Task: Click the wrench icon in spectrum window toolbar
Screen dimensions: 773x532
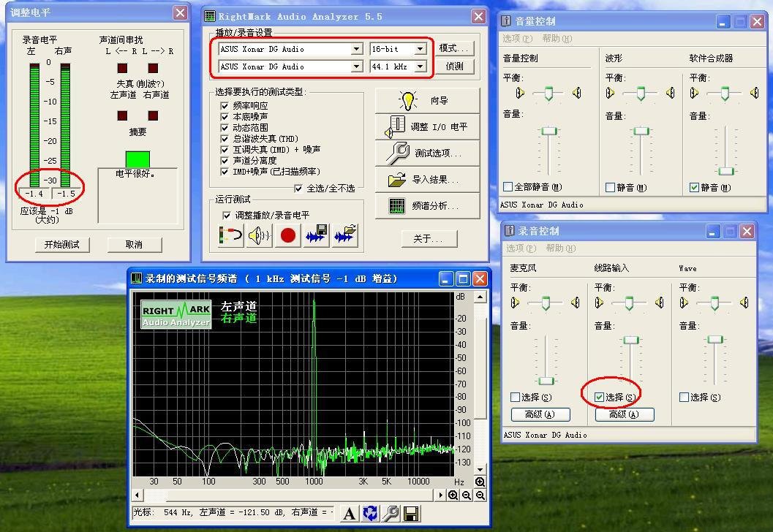Action: [391, 514]
